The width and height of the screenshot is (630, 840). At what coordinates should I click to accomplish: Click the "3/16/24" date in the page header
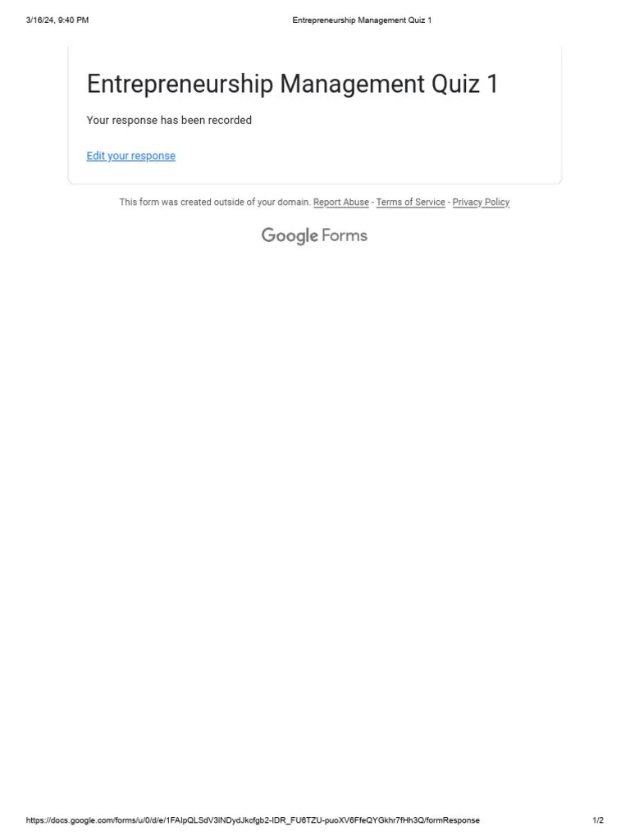(x=39, y=20)
